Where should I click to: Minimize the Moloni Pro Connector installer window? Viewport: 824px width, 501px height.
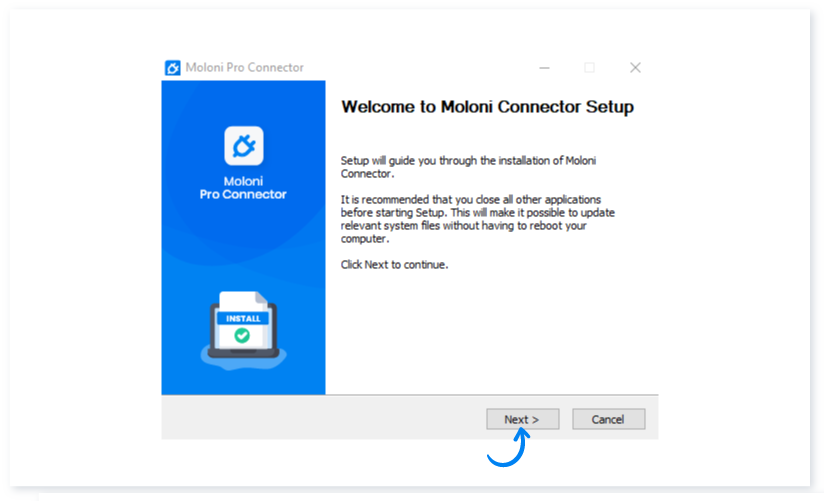[544, 67]
